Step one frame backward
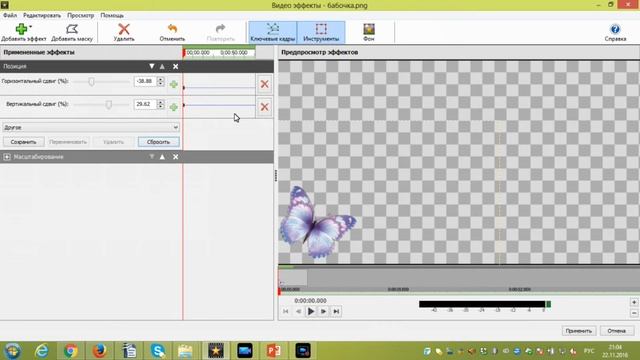This screenshot has height=360, width=640. pyautogui.click(x=298, y=311)
